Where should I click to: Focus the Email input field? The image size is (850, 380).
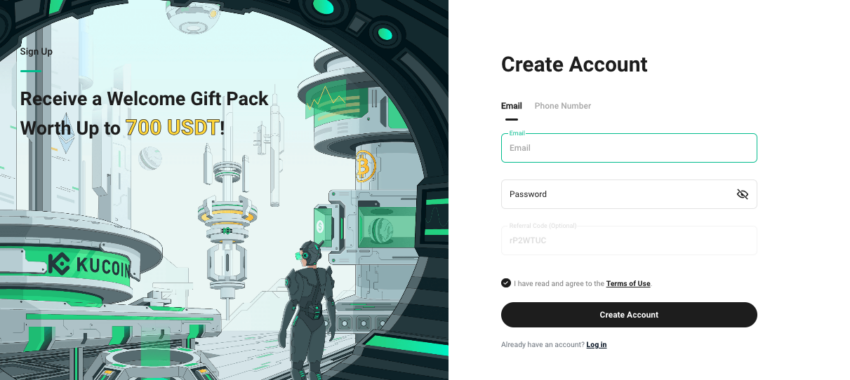pos(629,148)
